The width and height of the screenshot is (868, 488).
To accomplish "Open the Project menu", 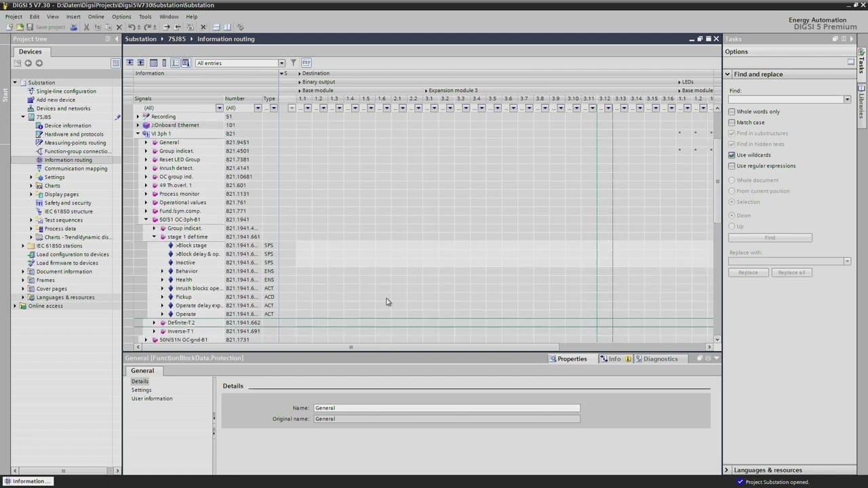I will tap(14, 17).
